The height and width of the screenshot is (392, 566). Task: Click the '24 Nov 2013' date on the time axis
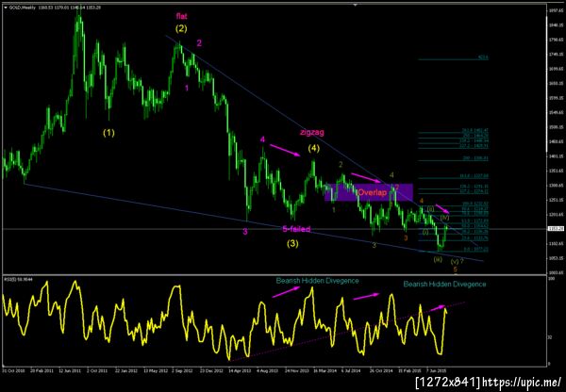pyautogui.click(x=295, y=370)
